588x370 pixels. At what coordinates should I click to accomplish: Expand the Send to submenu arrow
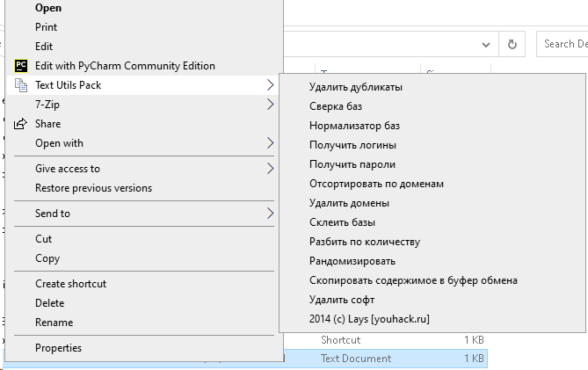click(270, 214)
